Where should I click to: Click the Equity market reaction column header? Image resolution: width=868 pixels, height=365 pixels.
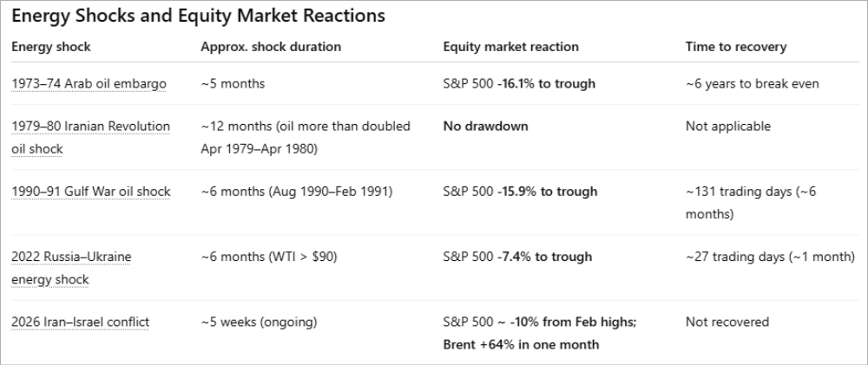click(510, 47)
